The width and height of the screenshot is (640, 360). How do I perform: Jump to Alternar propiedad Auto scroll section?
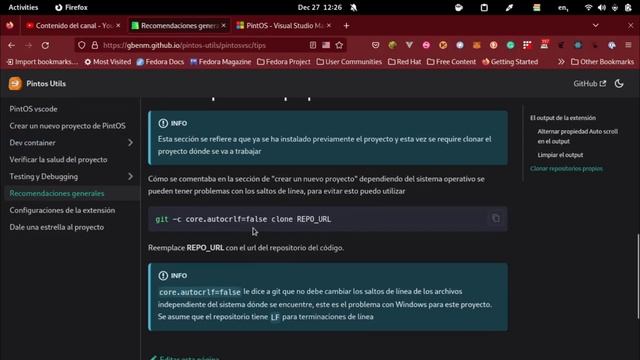tap(578, 136)
